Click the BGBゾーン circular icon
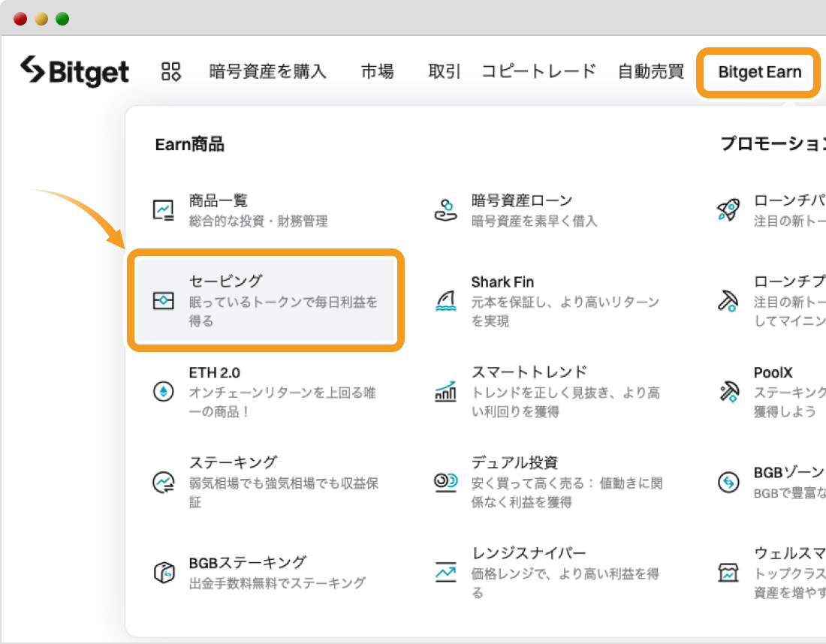Screen dimensions: 826x644 click(728, 482)
